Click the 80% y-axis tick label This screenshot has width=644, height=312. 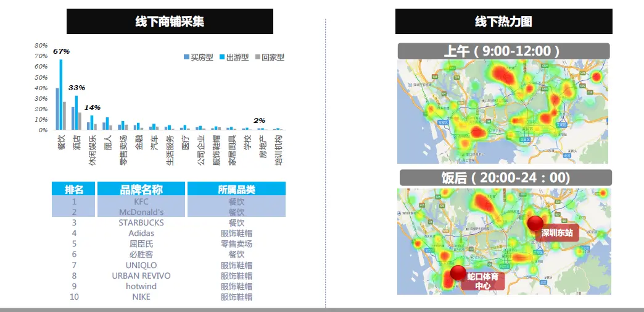(x=41, y=45)
